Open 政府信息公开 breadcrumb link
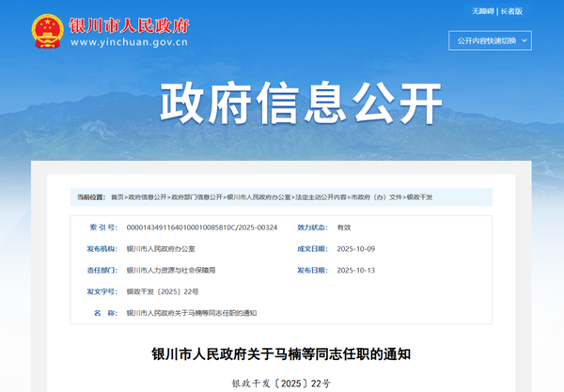This screenshot has height=392, width=564. 148,197
